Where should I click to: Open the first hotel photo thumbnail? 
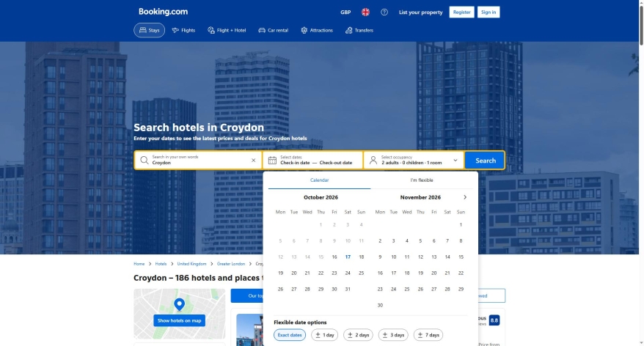tap(249, 330)
